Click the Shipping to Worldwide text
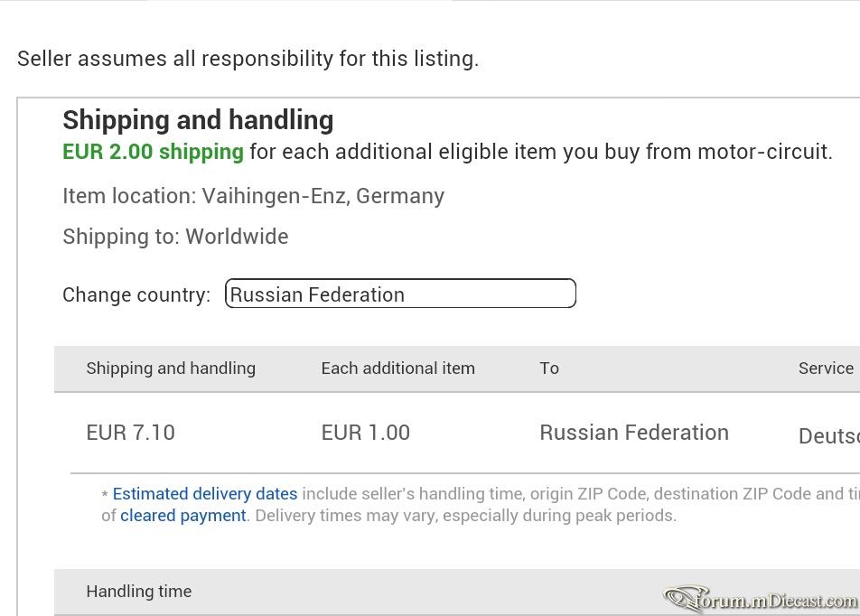860x616 pixels. [175, 237]
